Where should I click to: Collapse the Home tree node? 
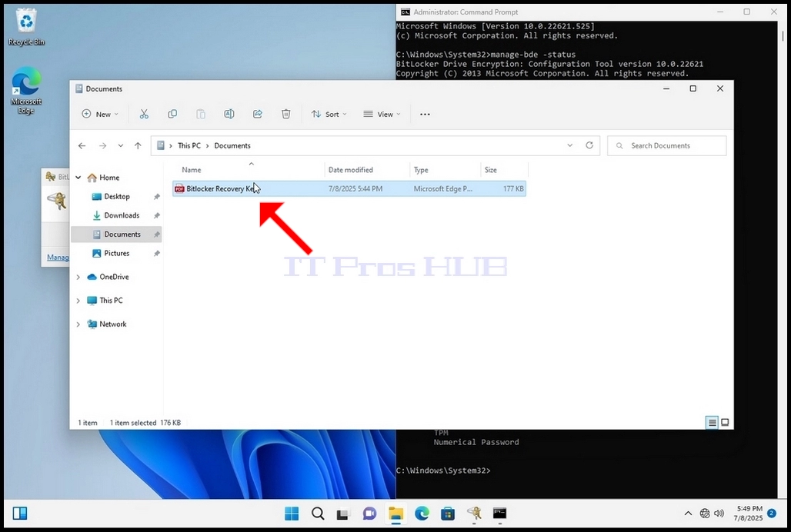click(78, 178)
